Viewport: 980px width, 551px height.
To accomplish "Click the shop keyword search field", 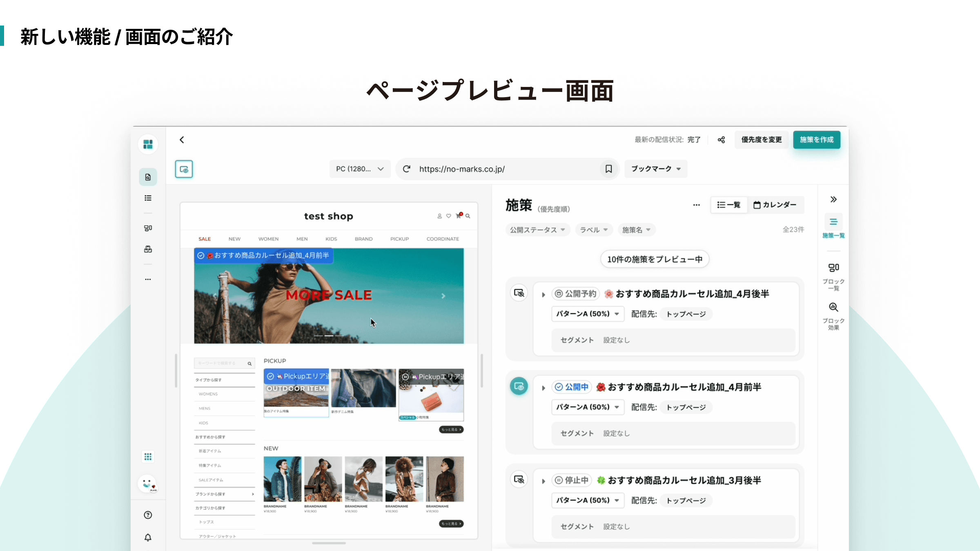I will pos(224,363).
